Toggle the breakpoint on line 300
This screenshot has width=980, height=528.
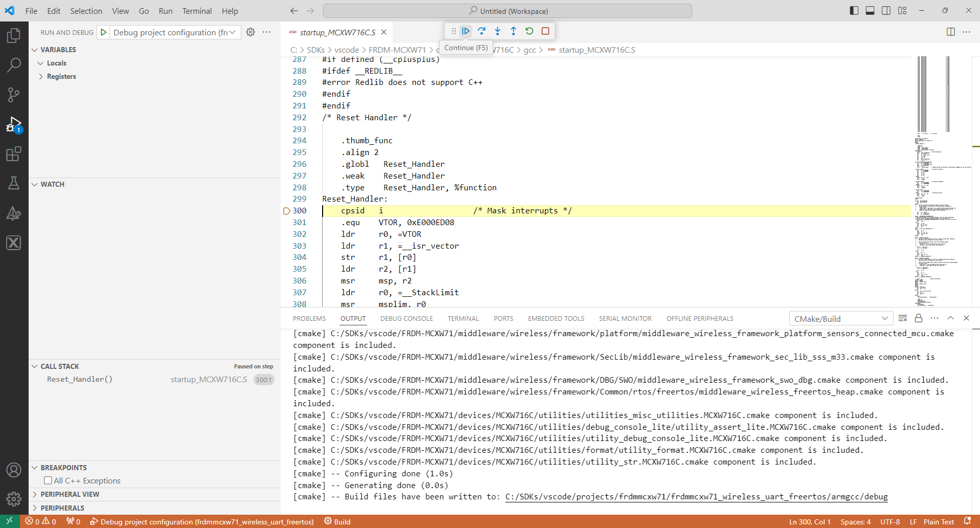click(286, 210)
